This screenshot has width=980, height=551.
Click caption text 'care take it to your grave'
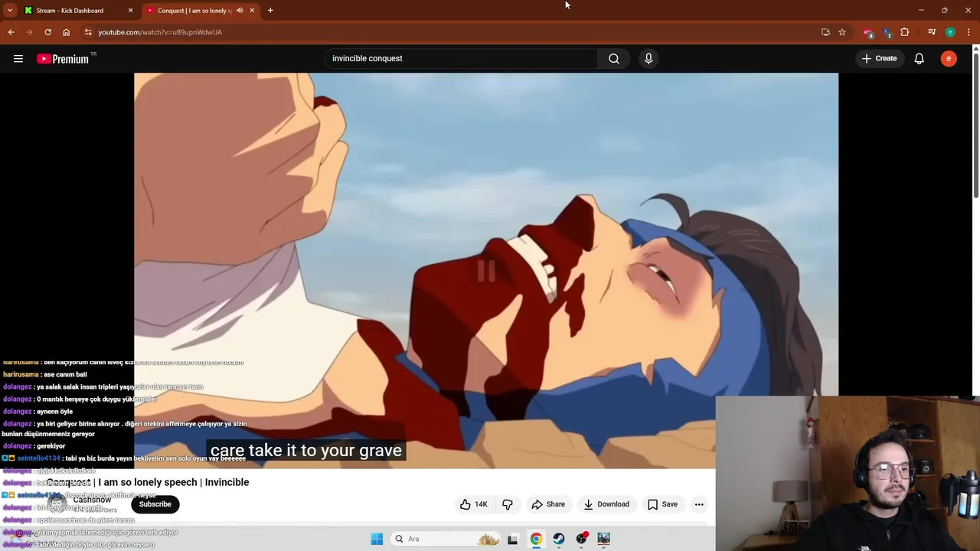(306, 451)
